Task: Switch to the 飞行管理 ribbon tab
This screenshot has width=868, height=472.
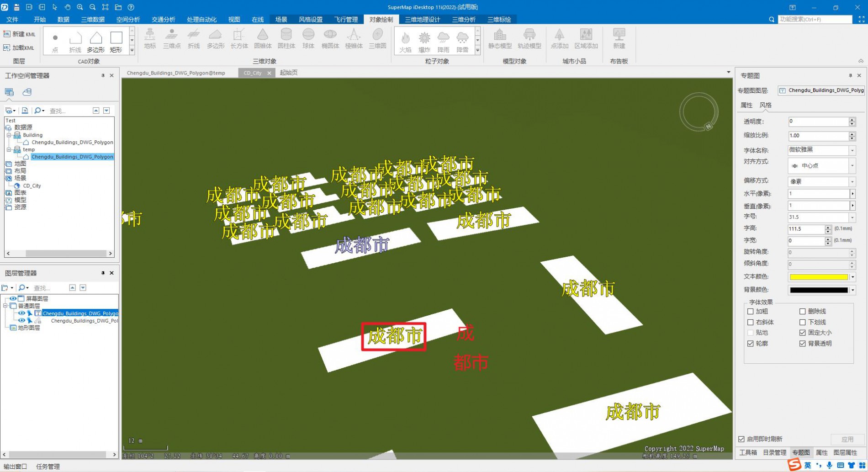Action: 346,19
